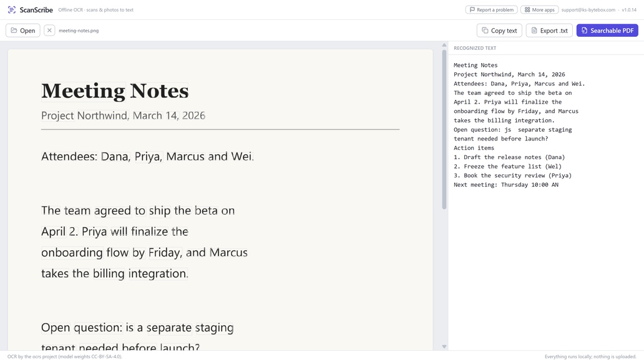Click 'Everything runs locally' footer text
644x362 pixels.
590,356
